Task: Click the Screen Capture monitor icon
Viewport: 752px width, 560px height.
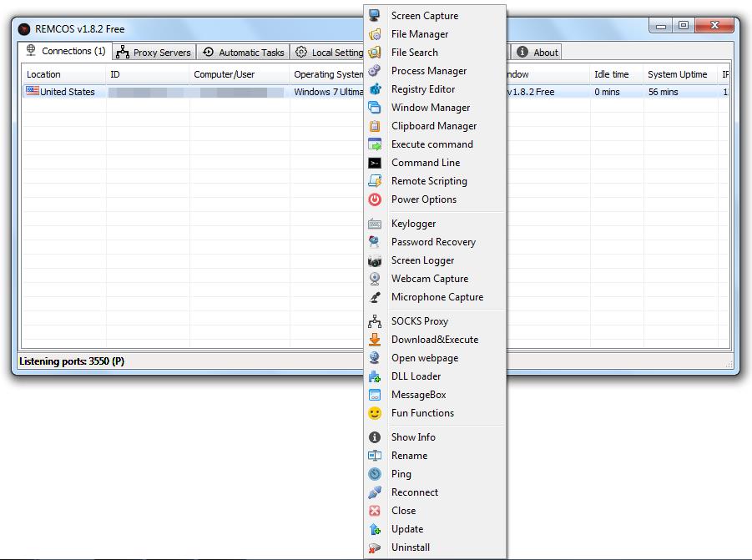Action: pyautogui.click(x=375, y=16)
